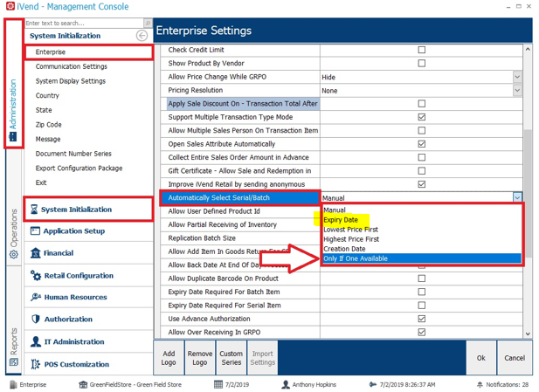Click the user icon beside Anthony Hopkins
This screenshot has height=392, width=539.
tap(286, 384)
